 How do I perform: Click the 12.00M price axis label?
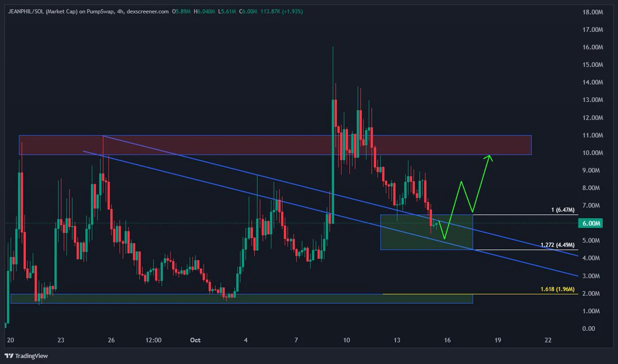[x=592, y=118]
